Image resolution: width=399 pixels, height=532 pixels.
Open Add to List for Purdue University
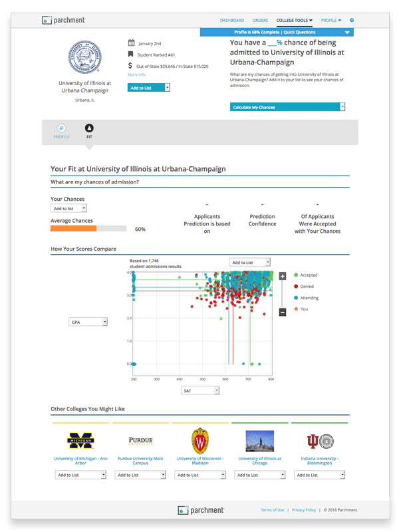pos(140,475)
